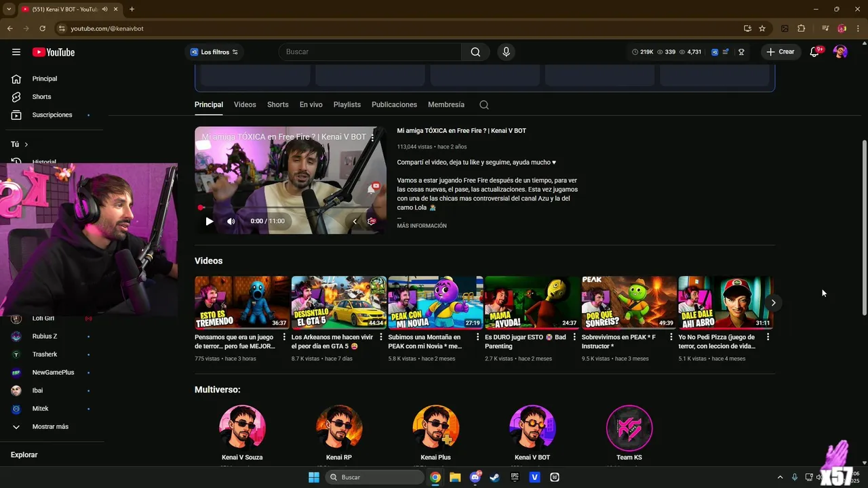
Task: Open Chrome three-dot menu
Action: click(x=858, y=28)
